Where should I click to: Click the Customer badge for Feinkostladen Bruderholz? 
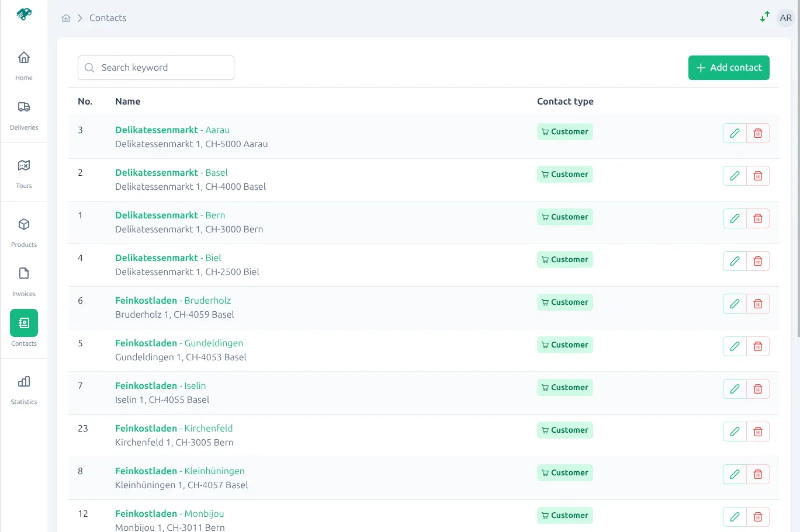pyautogui.click(x=564, y=302)
